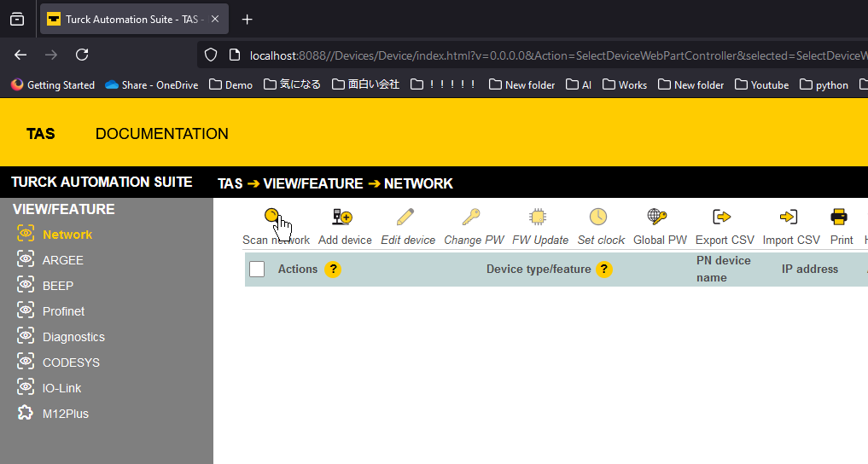The width and height of the screenshot is (868, 464).
Task: Open the ！！！！！ bookmark folder
Action: point(444,84)
